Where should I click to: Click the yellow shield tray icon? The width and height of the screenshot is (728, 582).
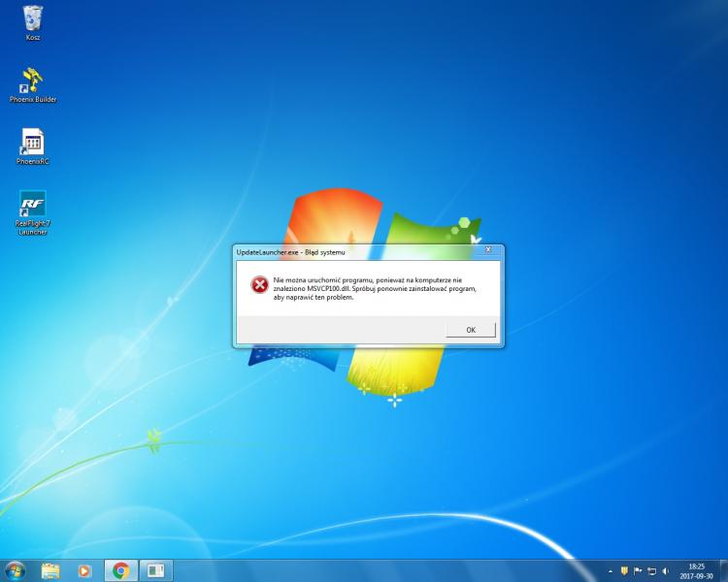tap(624, 570)
